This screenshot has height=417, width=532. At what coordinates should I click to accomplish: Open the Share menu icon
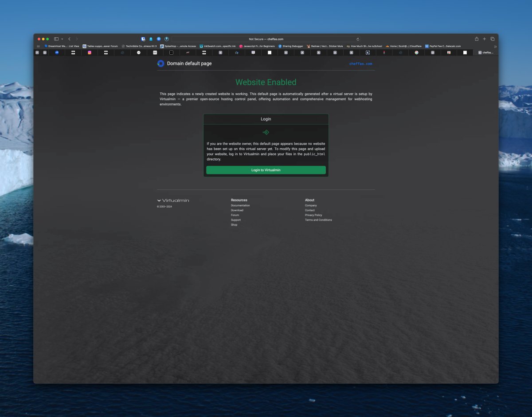coord(477,39)
